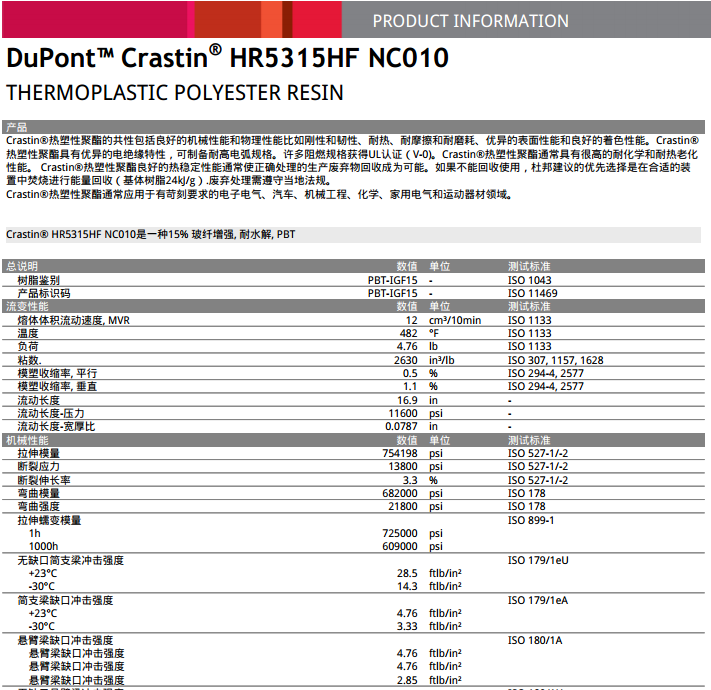Click the 测试标准 header in 总说明 bar
Image resolution: width=711 pixels, height=690 pixels.
(x=529, y=266)
